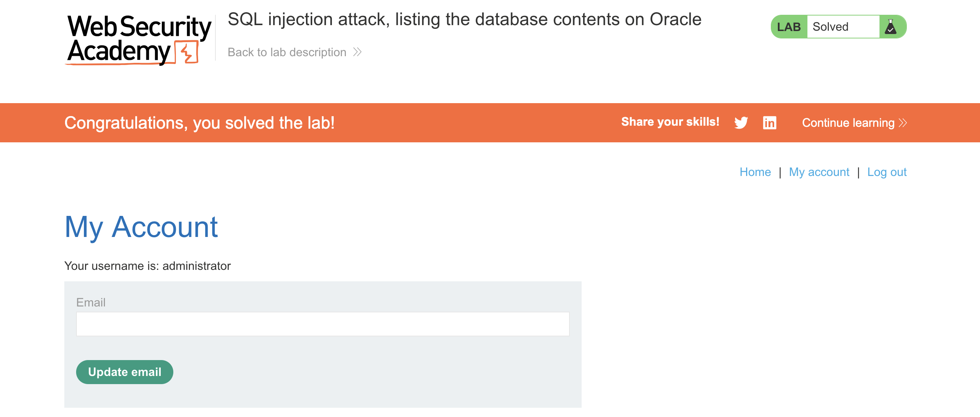
Task: Submit the Update email button
Action: (x=125, y=372)
